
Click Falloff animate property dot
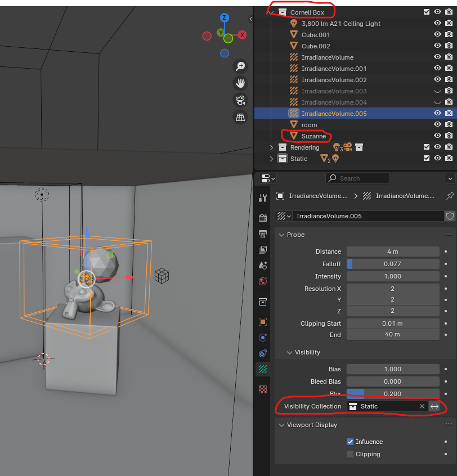pyautogui.click(x=446, y=264)
